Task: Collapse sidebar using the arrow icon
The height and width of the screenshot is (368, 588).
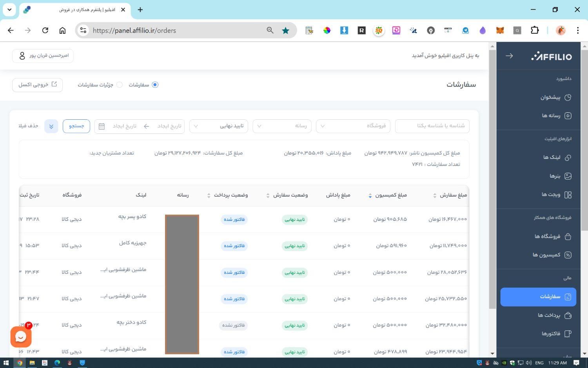Action: coord(509,56)
